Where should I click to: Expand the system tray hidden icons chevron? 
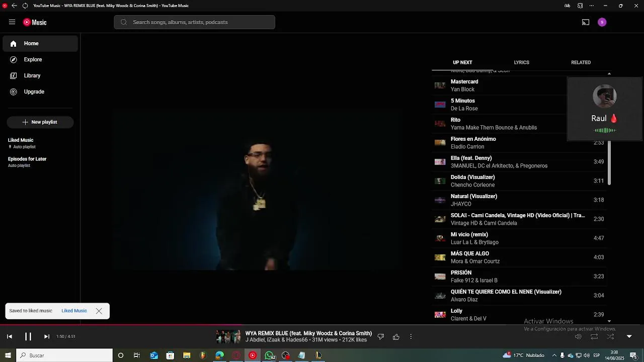pyautogui.click(x=554, y=355)
